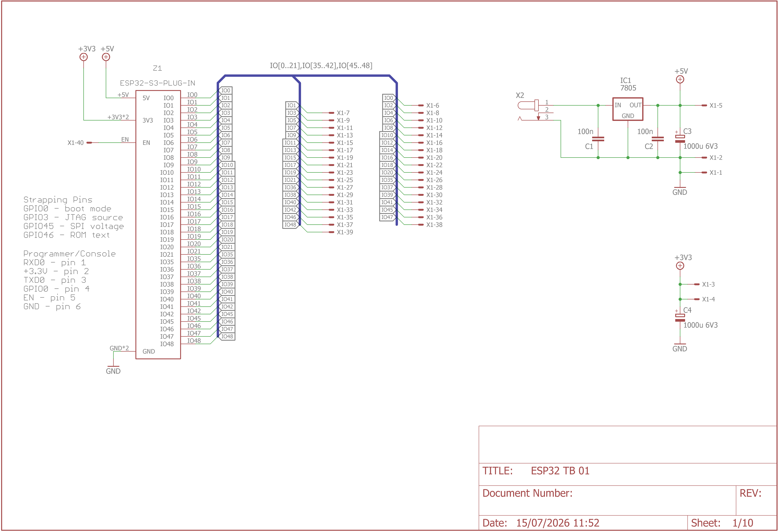Select the date '15/07/2026 11:52'
This screenshot has height=532, width=778.
click(x=558, y=523)
